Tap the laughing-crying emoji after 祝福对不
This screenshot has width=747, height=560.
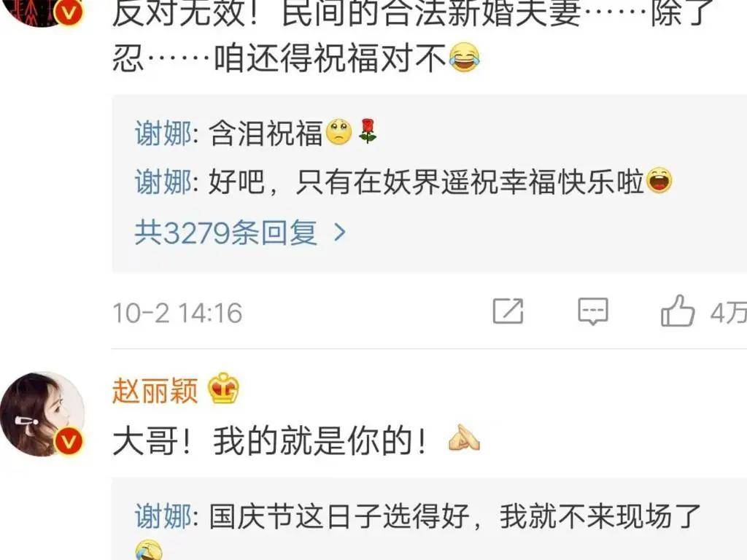464,57
